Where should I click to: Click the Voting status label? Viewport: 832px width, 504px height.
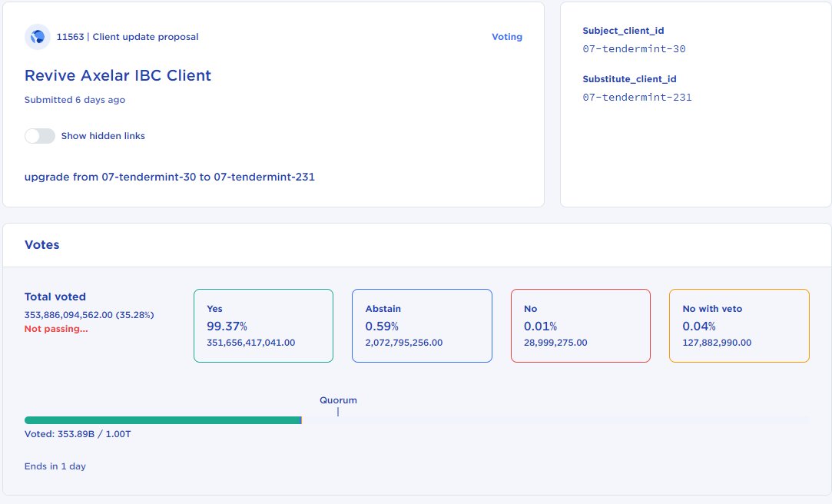point(507,37)
